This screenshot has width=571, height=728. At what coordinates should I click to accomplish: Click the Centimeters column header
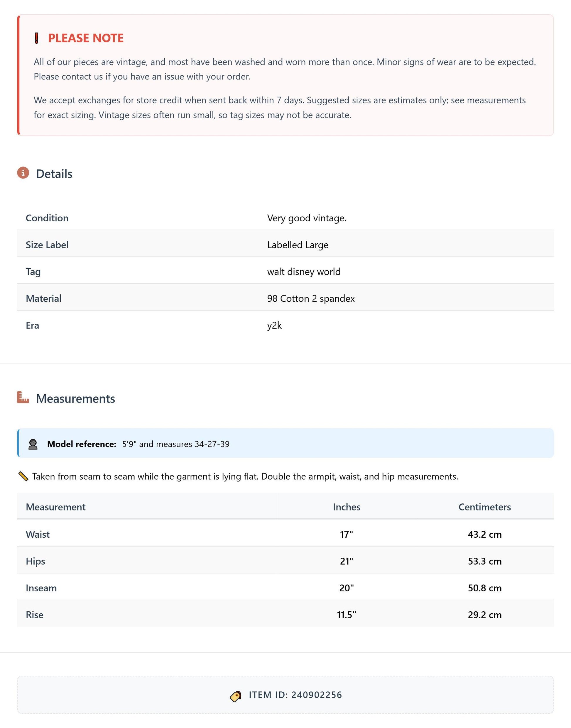pos(485,507)
